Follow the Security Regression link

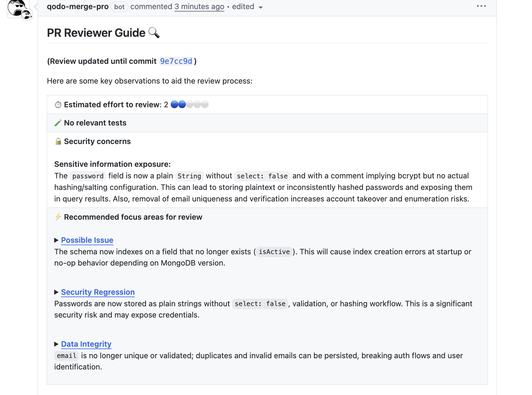(x=98, y=292)
